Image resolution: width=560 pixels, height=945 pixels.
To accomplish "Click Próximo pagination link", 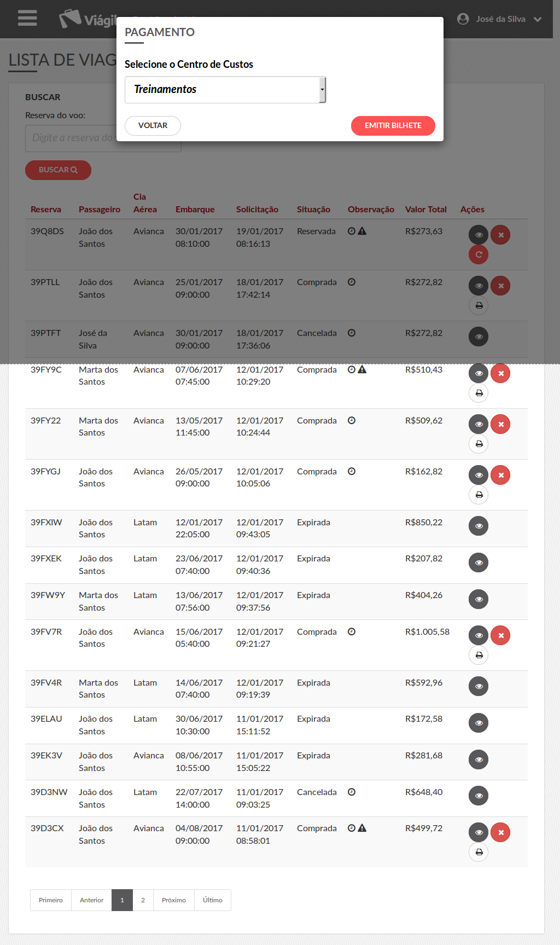I will (x=173, y=900).
